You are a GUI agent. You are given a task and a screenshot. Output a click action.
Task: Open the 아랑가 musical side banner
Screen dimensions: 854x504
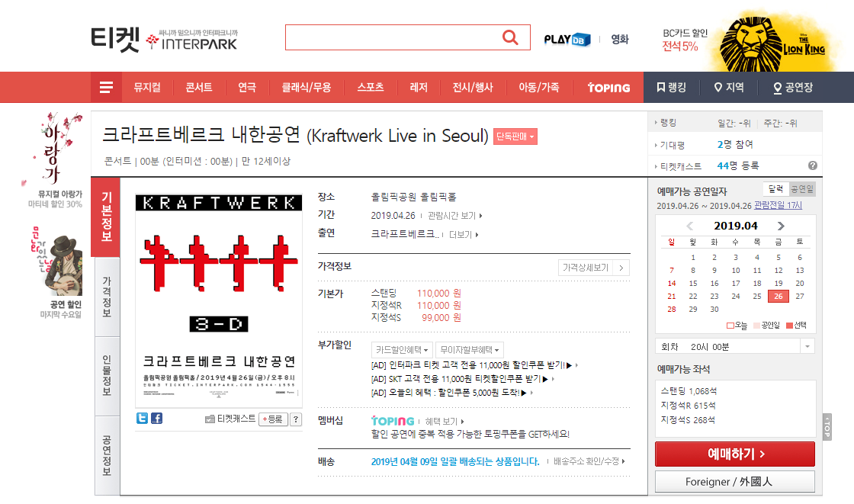point(54,160)
